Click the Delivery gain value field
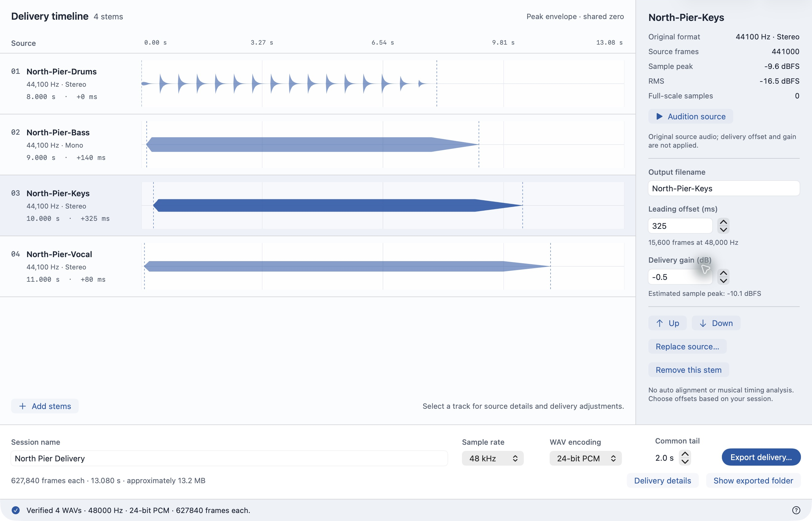This screenshot has width=812, height=521. coord(680,277)
